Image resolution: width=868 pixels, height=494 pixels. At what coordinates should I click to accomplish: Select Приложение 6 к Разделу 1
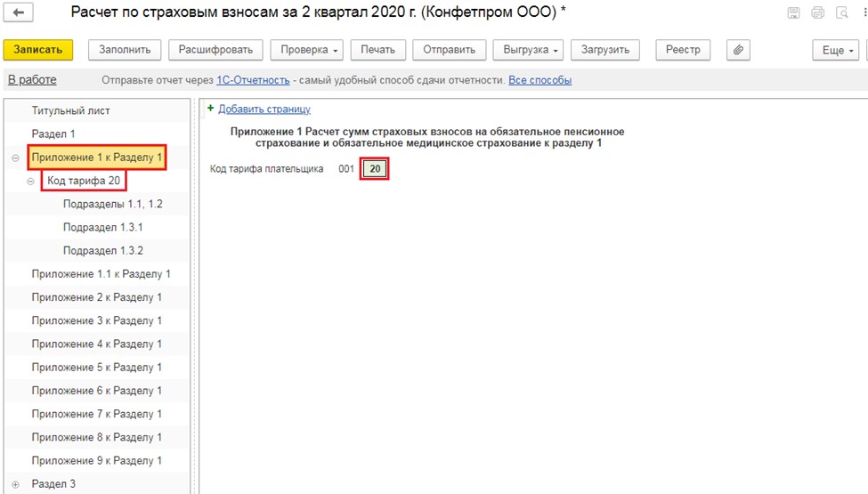(97, 391)
